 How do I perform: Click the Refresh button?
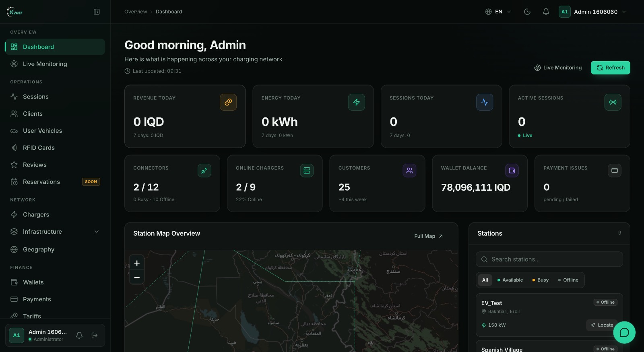pos(610,68)
